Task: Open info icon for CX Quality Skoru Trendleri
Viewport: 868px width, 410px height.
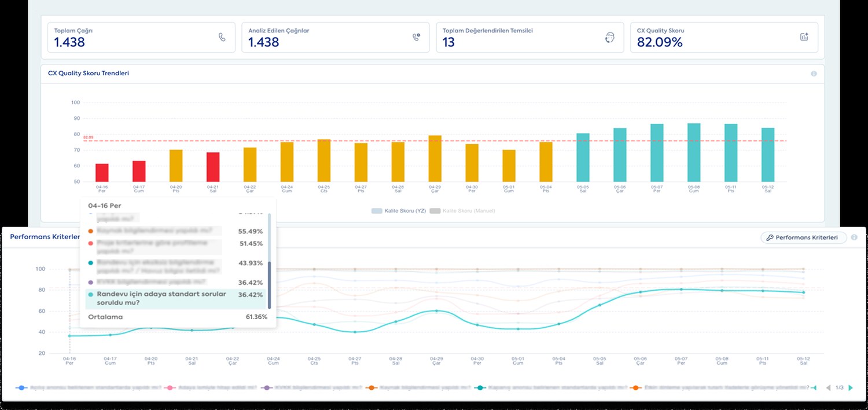Action: coord(814,74)
